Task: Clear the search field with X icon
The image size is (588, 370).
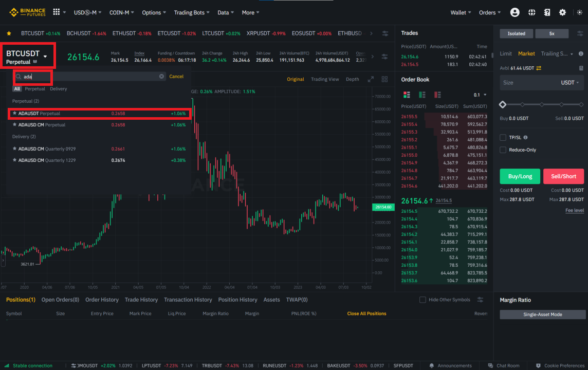Action: pyautogui.click(x=161, y=76)
